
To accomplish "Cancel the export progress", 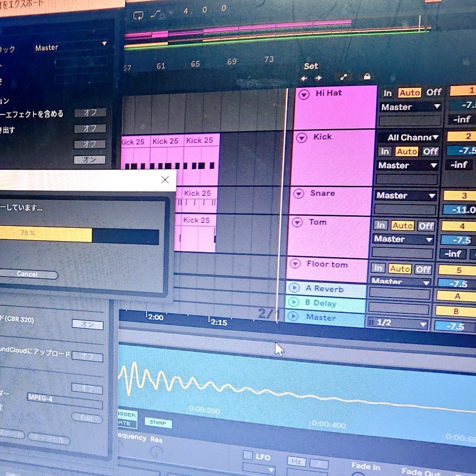I will [28, 274].
